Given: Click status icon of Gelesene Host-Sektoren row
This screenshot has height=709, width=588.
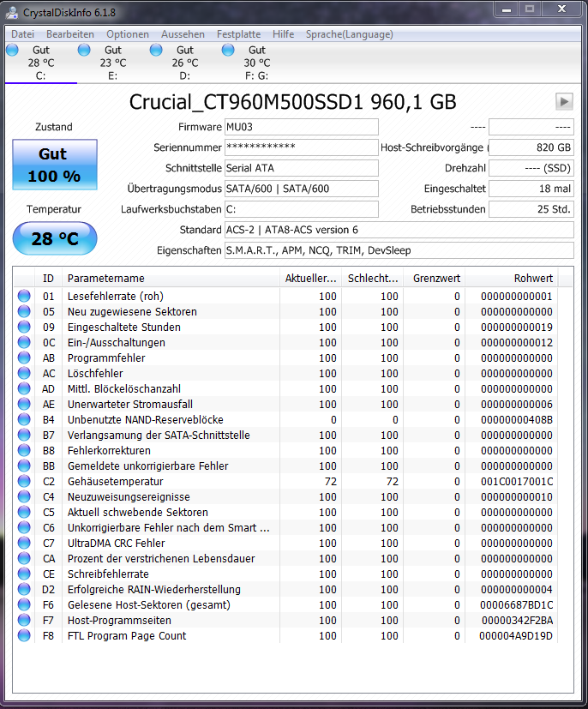Looking at the screenshot, I should [24, 604].
